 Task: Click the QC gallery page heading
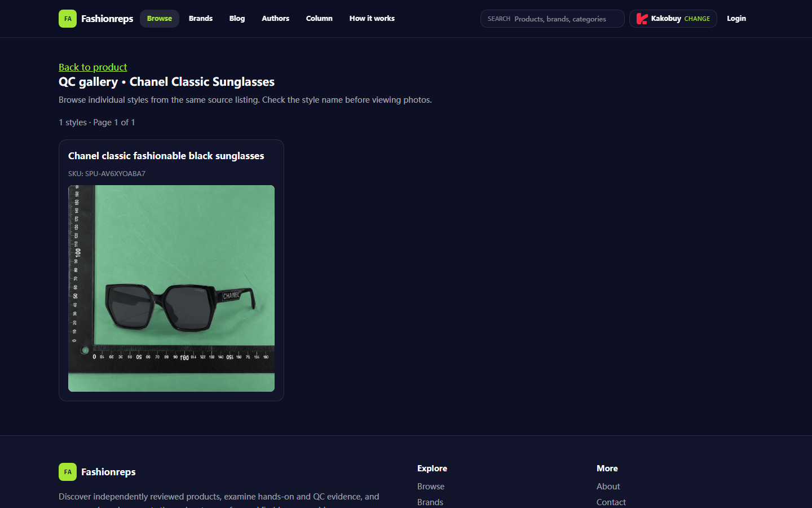166,82
